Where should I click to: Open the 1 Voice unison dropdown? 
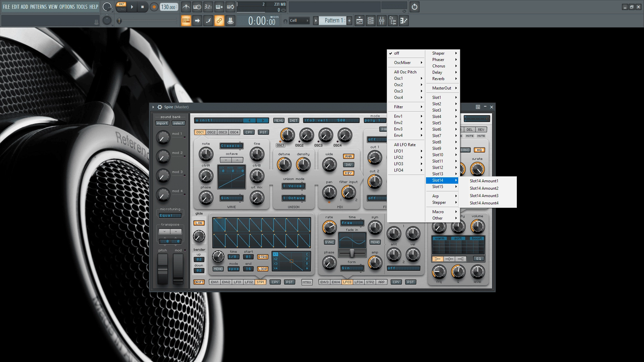click(x=293, y=186)
